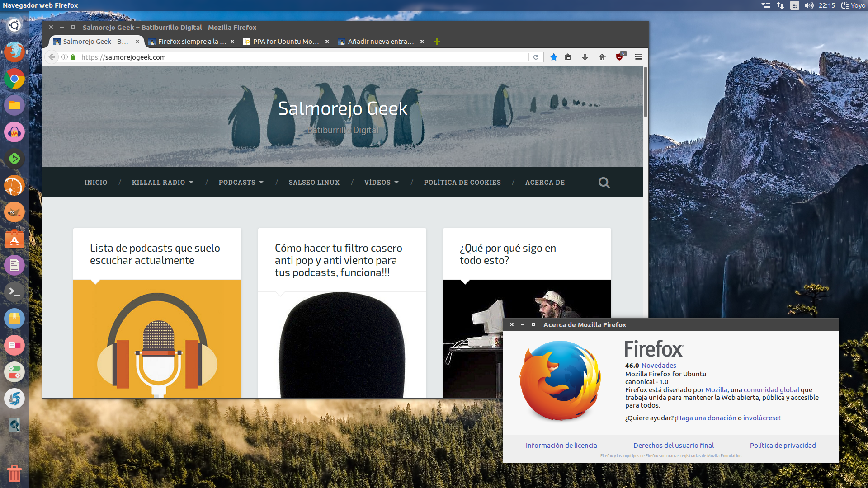Open the document search app in dock

pos(14,425)
